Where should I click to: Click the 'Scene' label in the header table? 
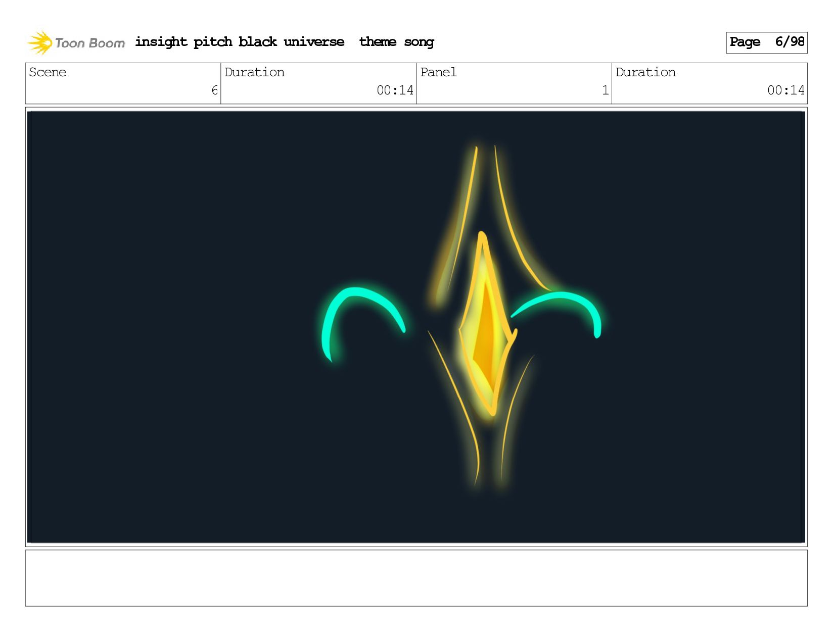click(48, 72)
